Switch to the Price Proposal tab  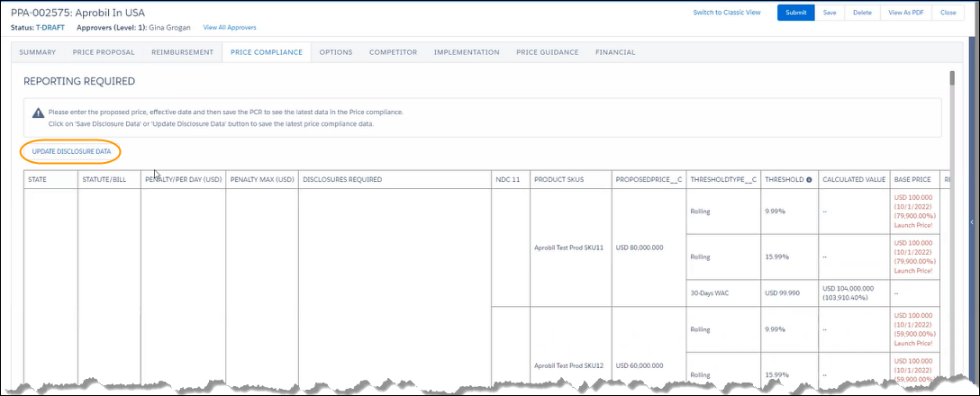103,52
